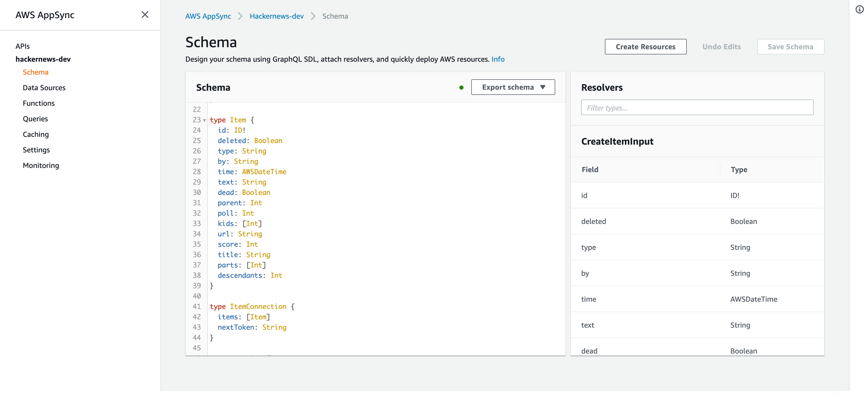This screenshot has height=395, width=868.
Task: Place cursor on 'parent: Int' code line
Action: click(x=240, y=203)
